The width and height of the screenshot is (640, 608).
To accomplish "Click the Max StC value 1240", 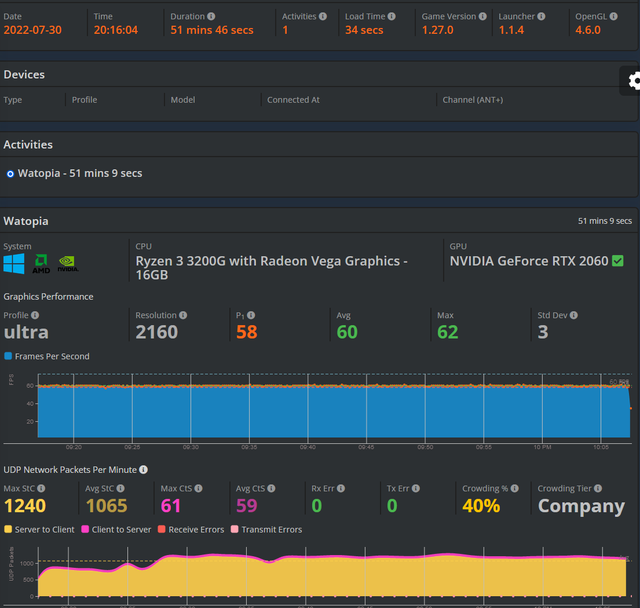I will coord(25,506).
